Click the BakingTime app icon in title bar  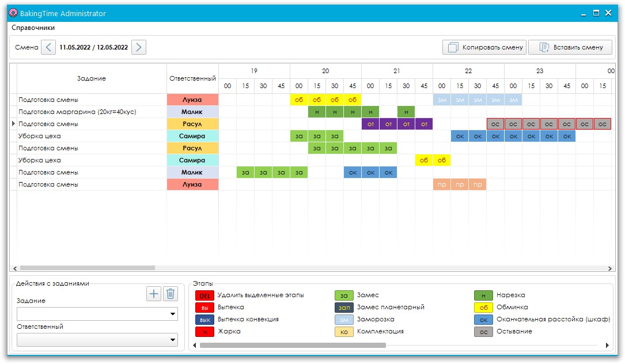13,13
